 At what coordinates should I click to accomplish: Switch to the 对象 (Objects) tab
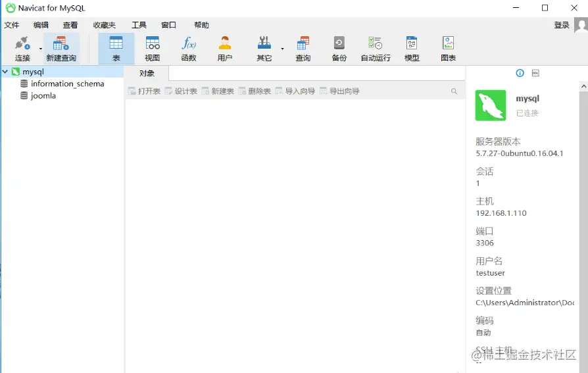(147, 73)
